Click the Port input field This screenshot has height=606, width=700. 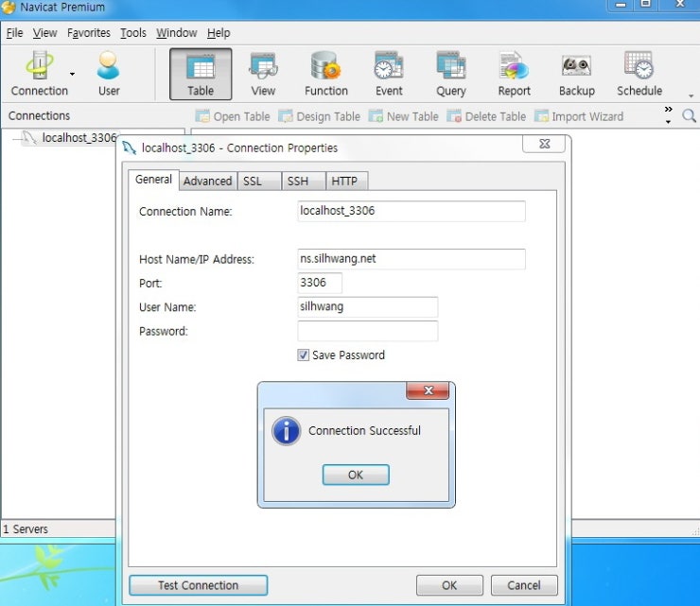[320, 283]
